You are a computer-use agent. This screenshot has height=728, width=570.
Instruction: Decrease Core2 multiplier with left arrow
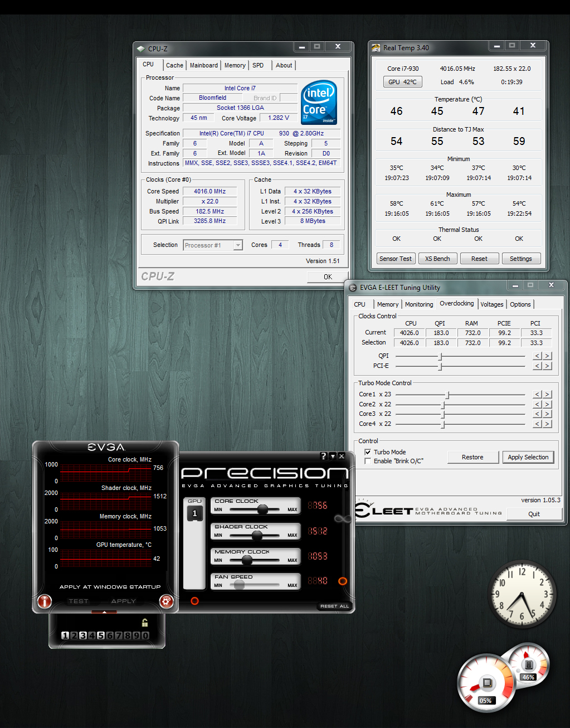point(538,404)
